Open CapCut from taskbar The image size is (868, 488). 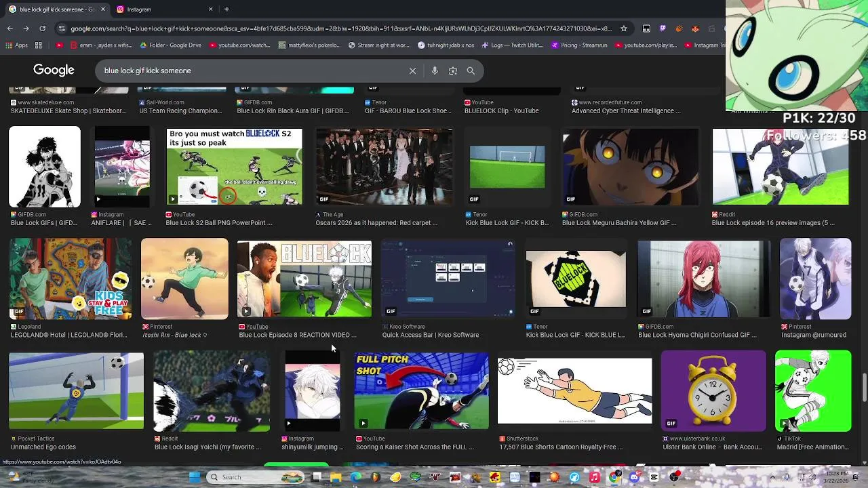click(654, 477)
